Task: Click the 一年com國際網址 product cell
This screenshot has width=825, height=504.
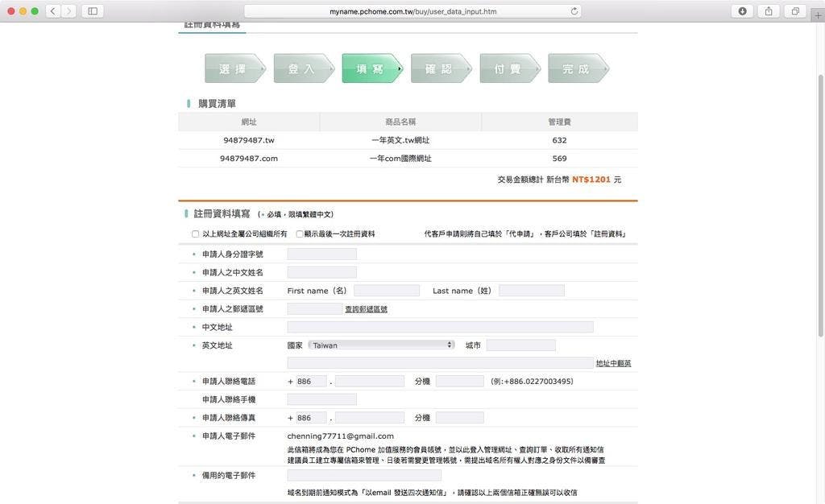Action: coord(400,158)
